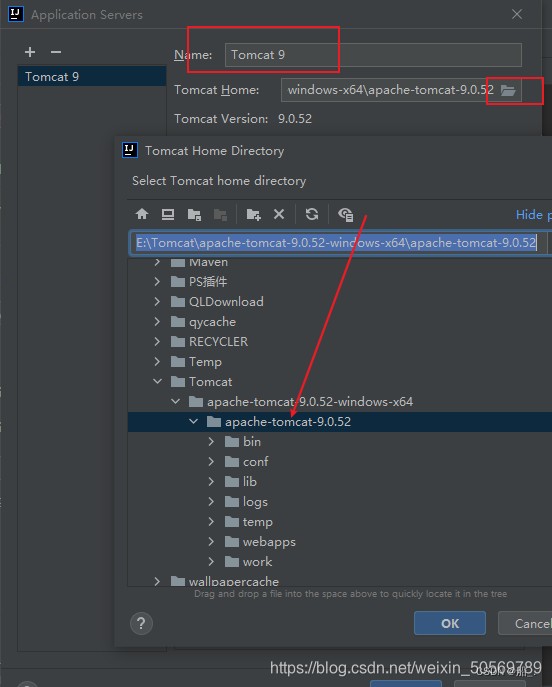552x687 pixels.
Task: Select the Tomcat folder row
Action: (x=340, y=382)
